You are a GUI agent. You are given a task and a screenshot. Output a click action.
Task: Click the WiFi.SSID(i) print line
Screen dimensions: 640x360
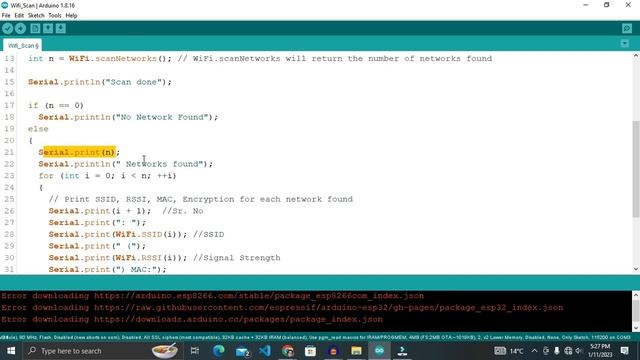pyautogui.click(x=118, y=234)
